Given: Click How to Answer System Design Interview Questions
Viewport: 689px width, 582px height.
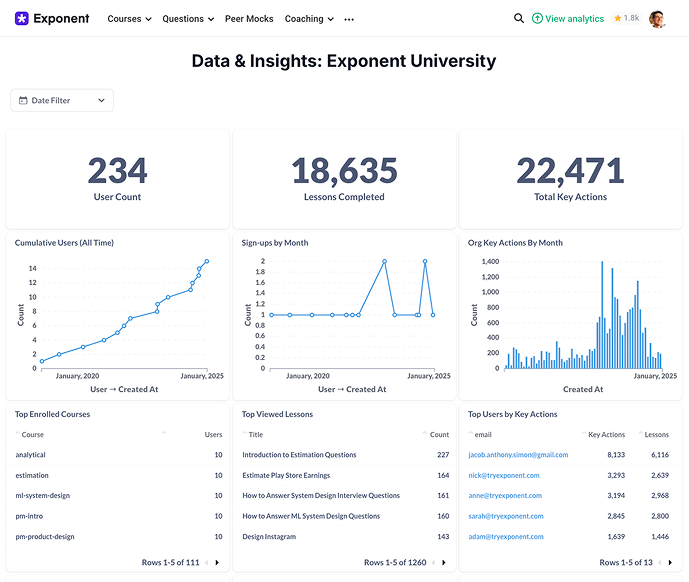Looking at the screenshot, I should click(321, 496).
